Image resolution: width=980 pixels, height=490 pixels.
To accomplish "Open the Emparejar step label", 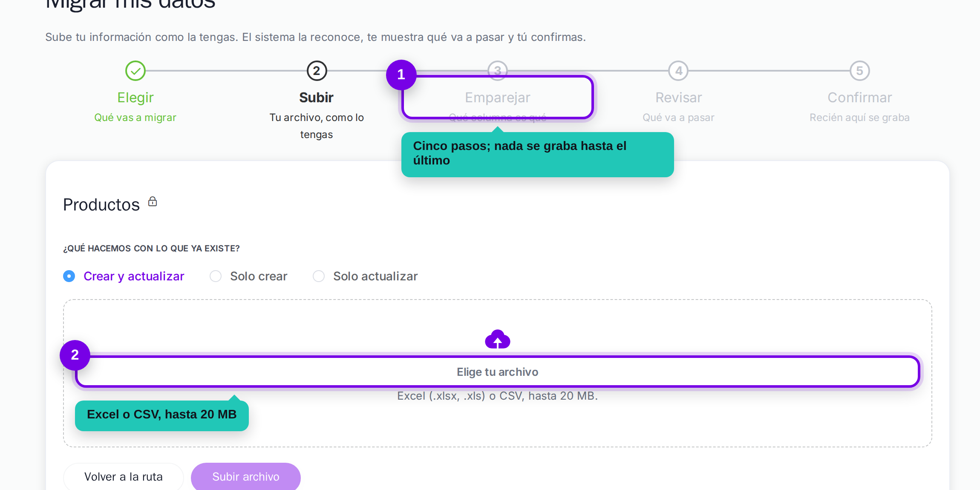I will (498, 98).
